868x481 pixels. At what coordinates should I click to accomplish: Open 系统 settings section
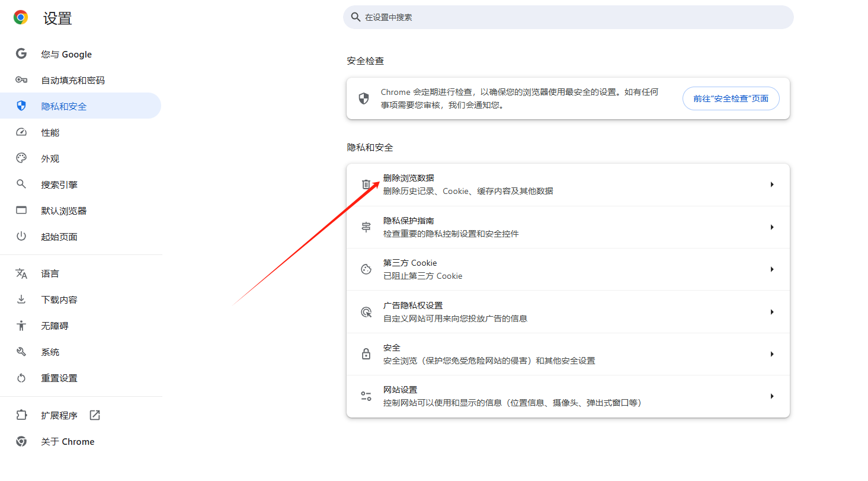point(81,352)
